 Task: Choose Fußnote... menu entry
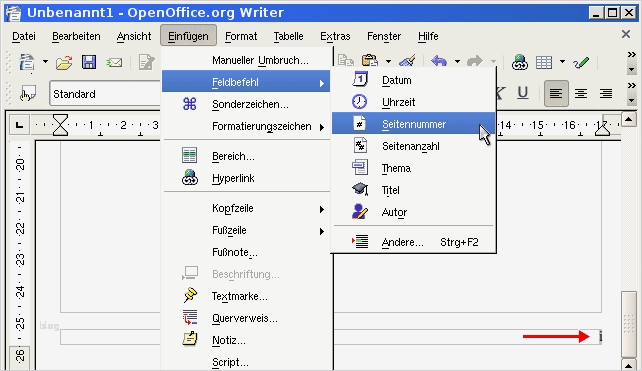point(246,252)
